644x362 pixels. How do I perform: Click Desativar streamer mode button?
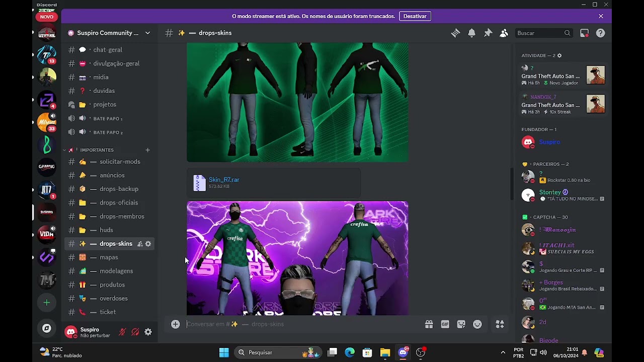point(415,16)
